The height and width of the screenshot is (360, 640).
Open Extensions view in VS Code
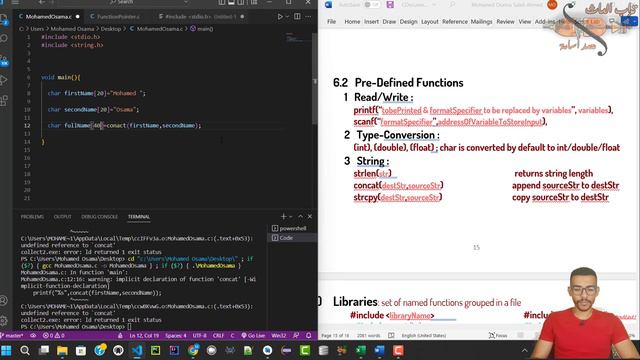[4, 100]
